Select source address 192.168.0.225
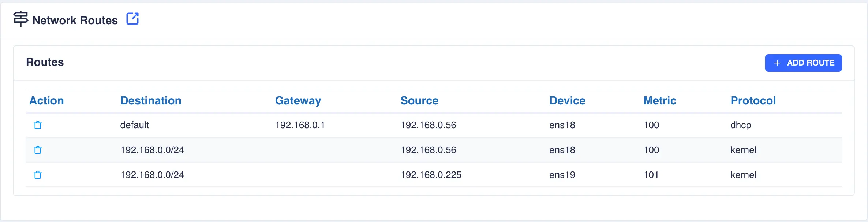The width and height of the screenshot is (868, 222). 431,175
